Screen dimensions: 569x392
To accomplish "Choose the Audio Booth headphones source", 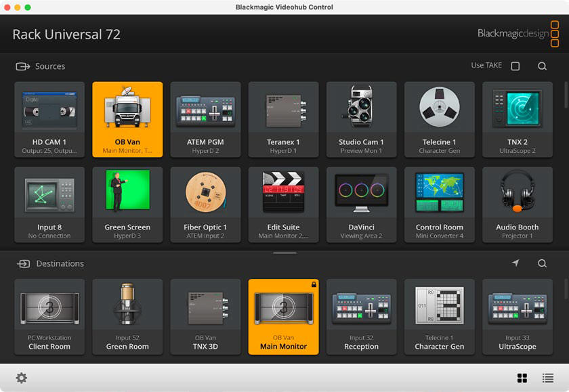I will pos(518,204).
